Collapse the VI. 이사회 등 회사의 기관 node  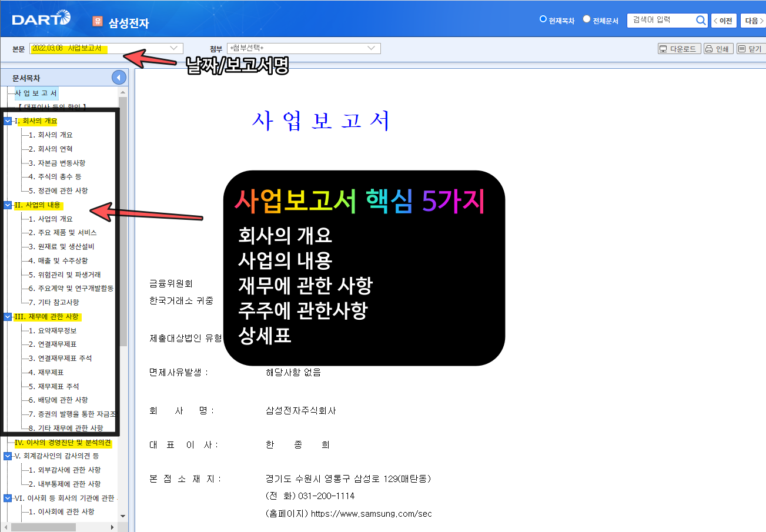coord(8,498)
